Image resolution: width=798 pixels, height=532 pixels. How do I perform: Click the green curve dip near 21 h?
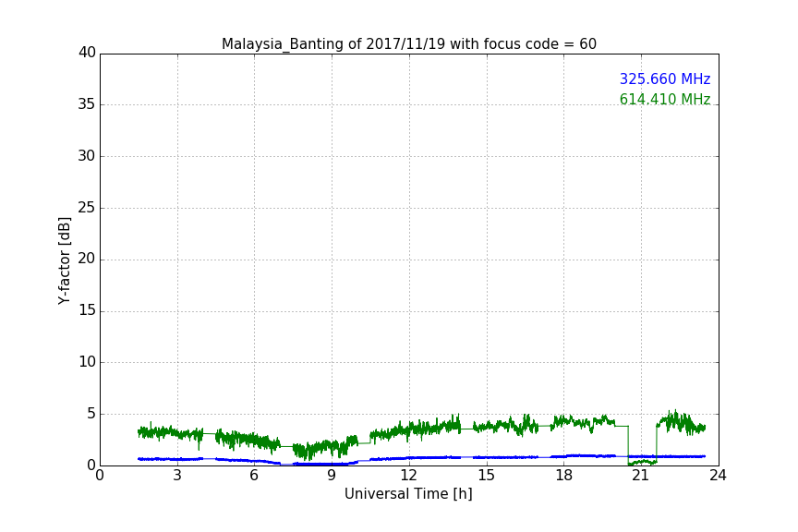point(642,462)
